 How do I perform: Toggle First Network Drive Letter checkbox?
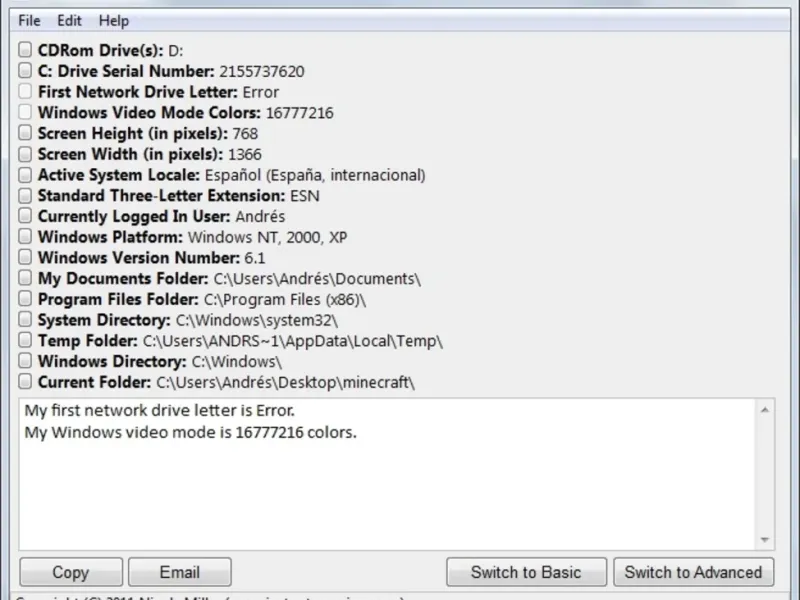tap(25, 91)
